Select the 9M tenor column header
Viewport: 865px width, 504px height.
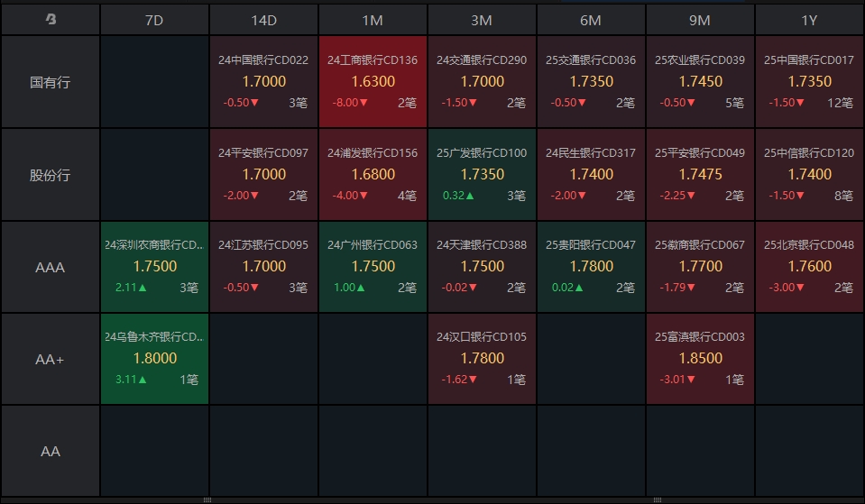point(701,21)
